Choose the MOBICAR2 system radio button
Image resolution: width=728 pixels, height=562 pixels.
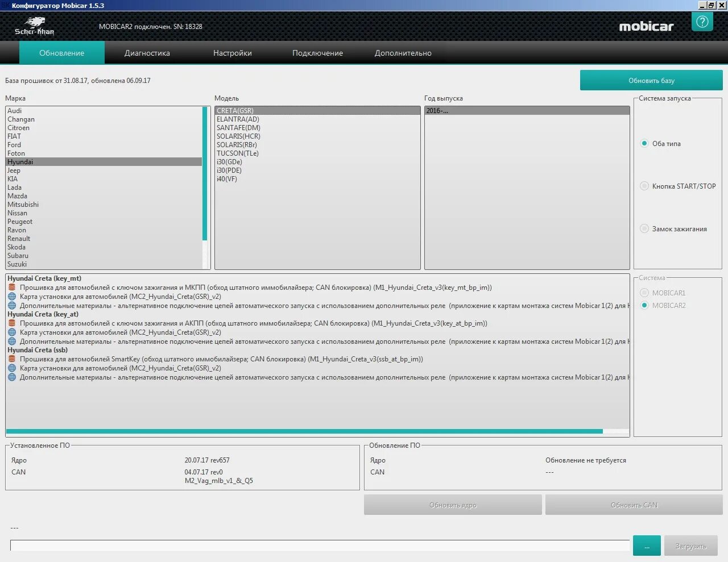pyautogui.click(x=644, y=305)
